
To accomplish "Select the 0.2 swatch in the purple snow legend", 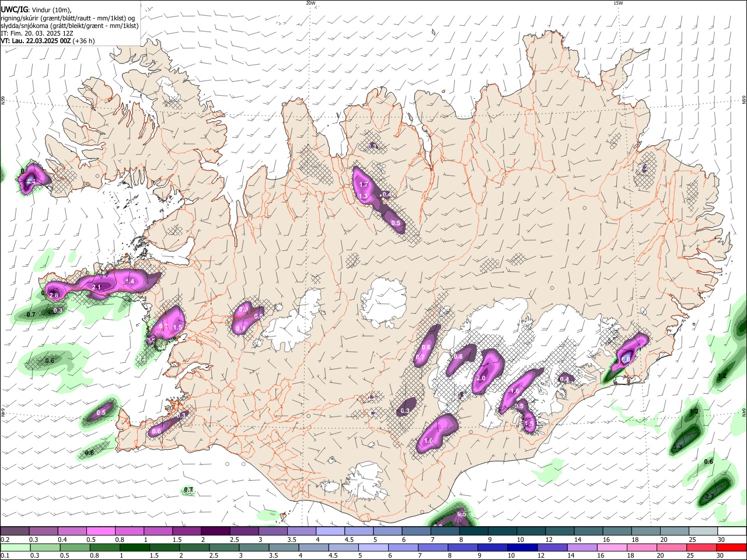I will pyautogui.click(x=15, y=531).
